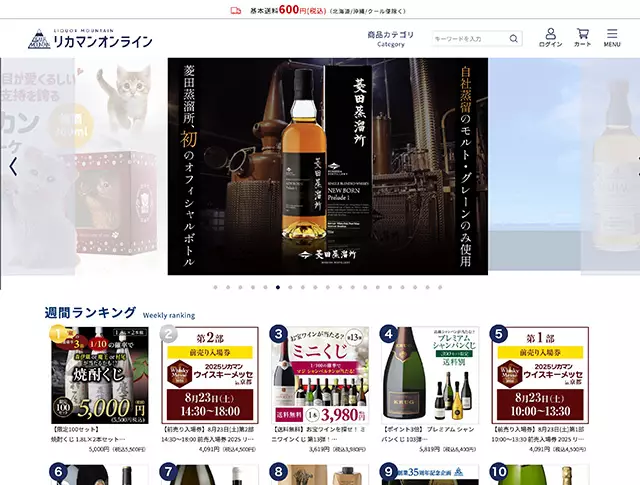Open rank 2 第2部 ticket image
Screen dimensions: 640x485
click(x=210, y=375)
